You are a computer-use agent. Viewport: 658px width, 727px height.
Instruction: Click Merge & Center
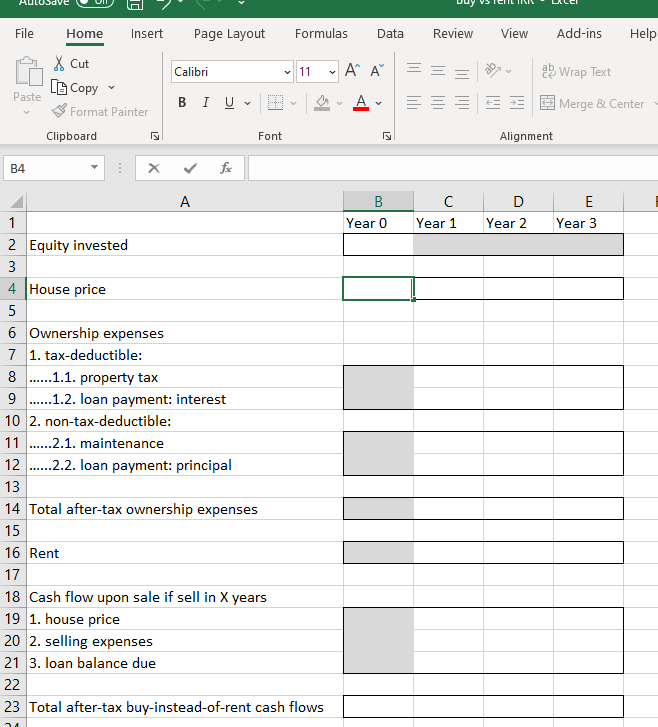point(592,103)
